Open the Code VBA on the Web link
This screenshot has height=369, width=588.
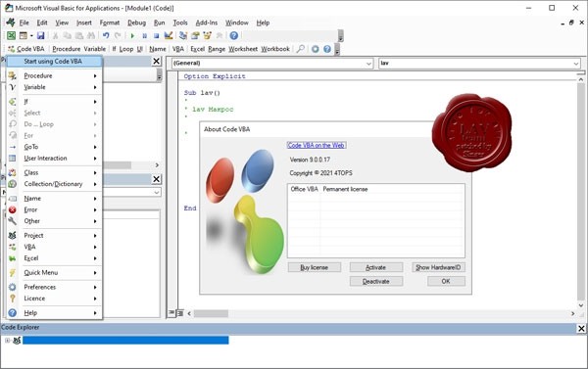[x=317, y=146]
